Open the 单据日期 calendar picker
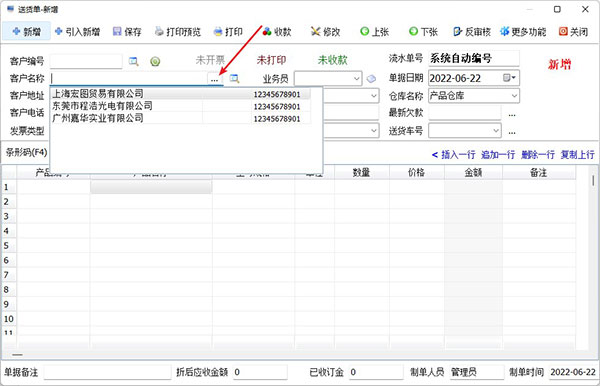600x386 pixels. point(510,78)
